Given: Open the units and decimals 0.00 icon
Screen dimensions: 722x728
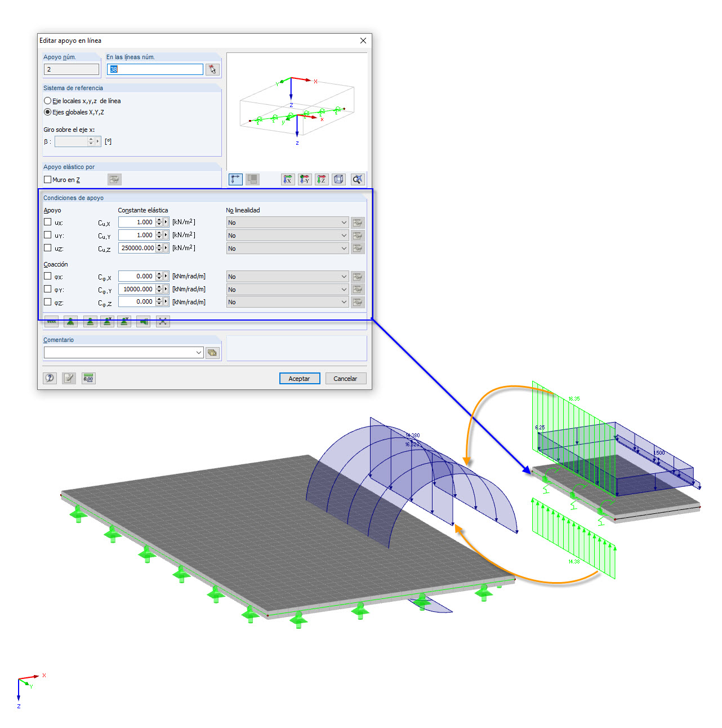Looking at the screenshot, I should (88, 378).
